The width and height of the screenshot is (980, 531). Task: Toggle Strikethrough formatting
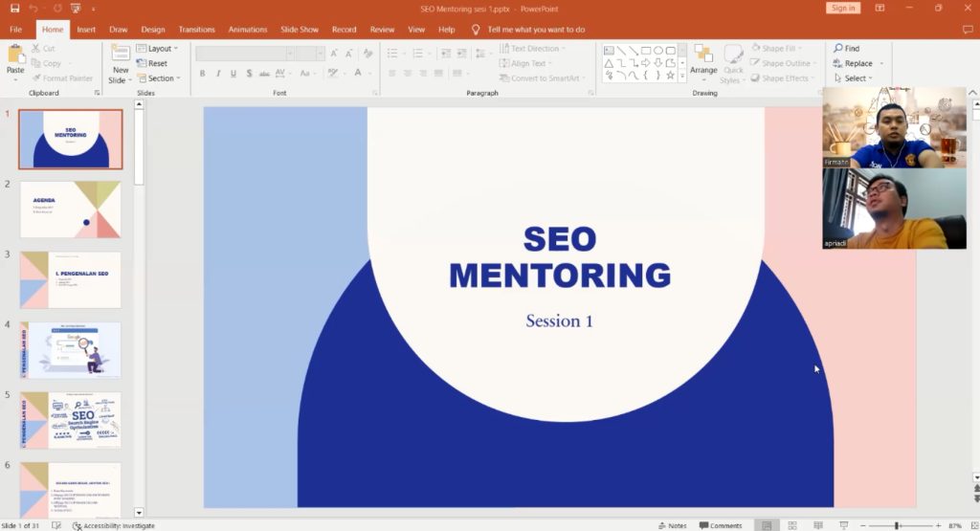pos(264,73)
